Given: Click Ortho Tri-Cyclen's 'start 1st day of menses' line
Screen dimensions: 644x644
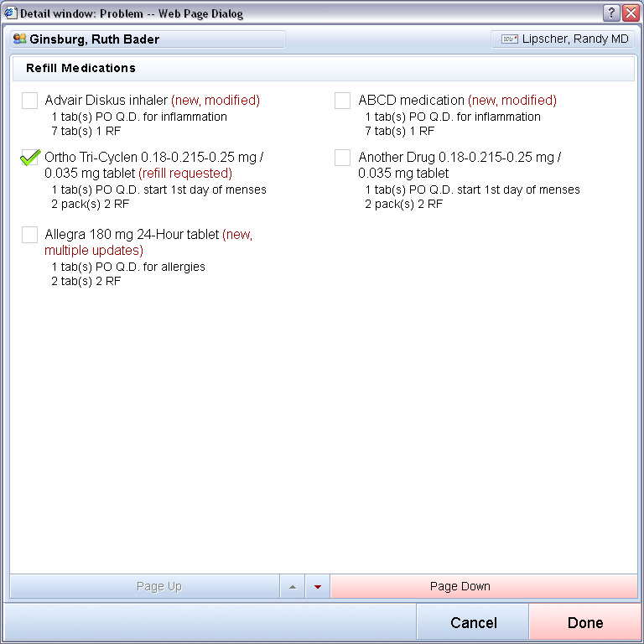Looking at the screenshot, I should click(x=159, y=190).
